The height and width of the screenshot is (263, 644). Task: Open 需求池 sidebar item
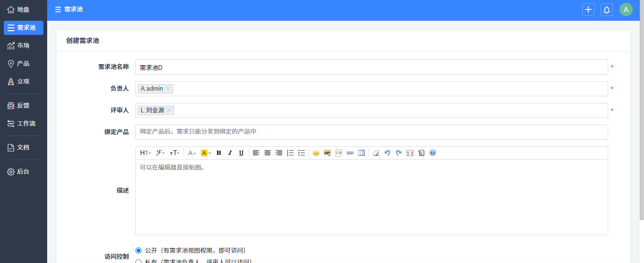pos(24,28)
